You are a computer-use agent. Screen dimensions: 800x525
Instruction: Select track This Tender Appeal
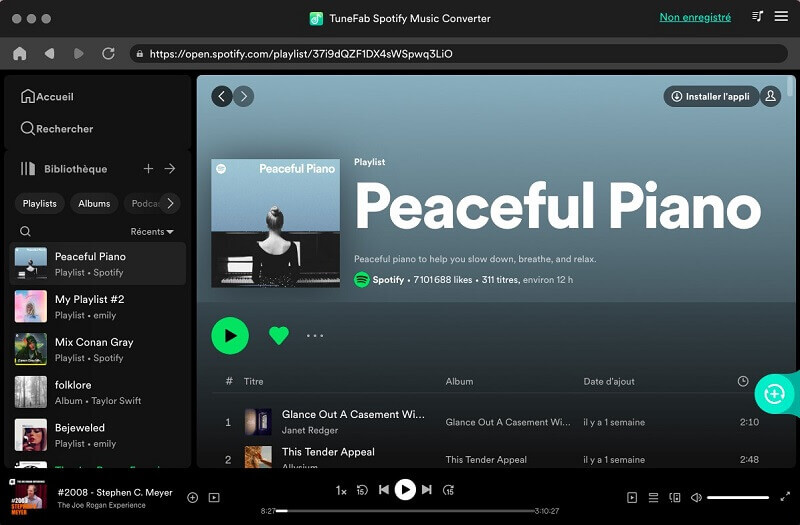(328, 452)
